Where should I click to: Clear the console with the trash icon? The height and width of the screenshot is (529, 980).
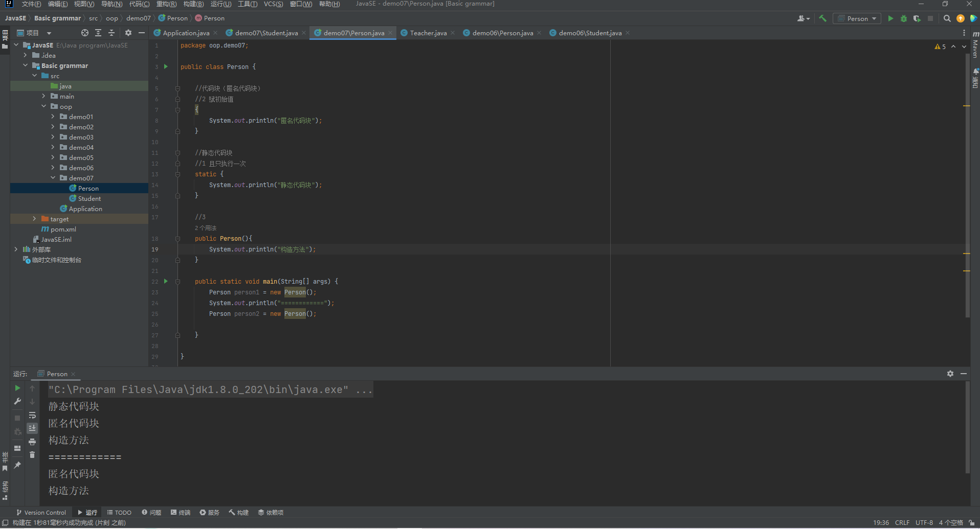tap(32, 455)
